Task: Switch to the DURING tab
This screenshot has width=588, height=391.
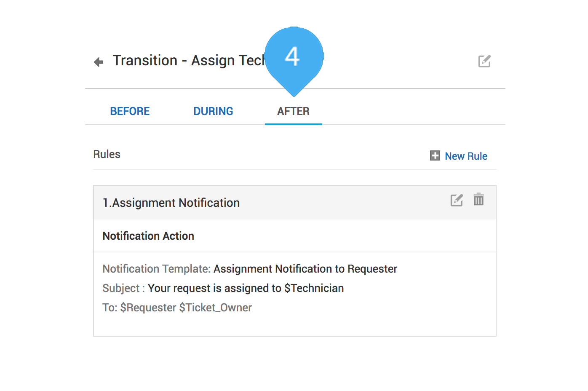Action: [x=213, y=111]
